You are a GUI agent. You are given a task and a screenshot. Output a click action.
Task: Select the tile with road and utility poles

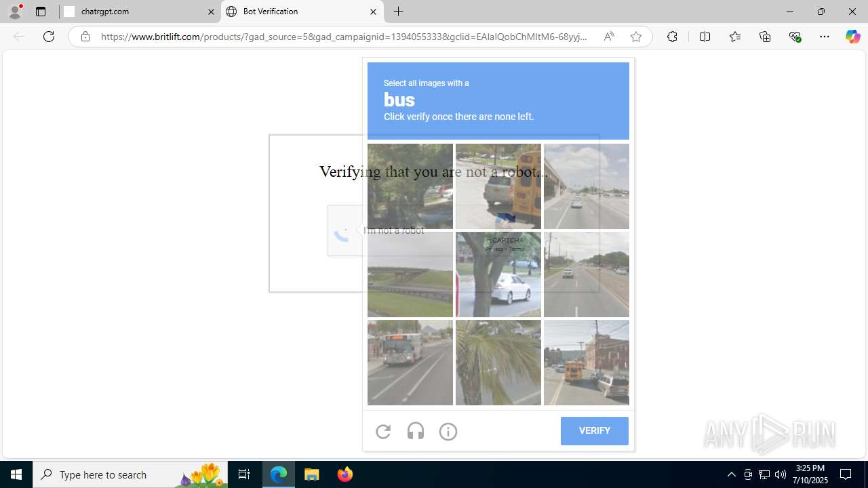(x=587, y=274)
